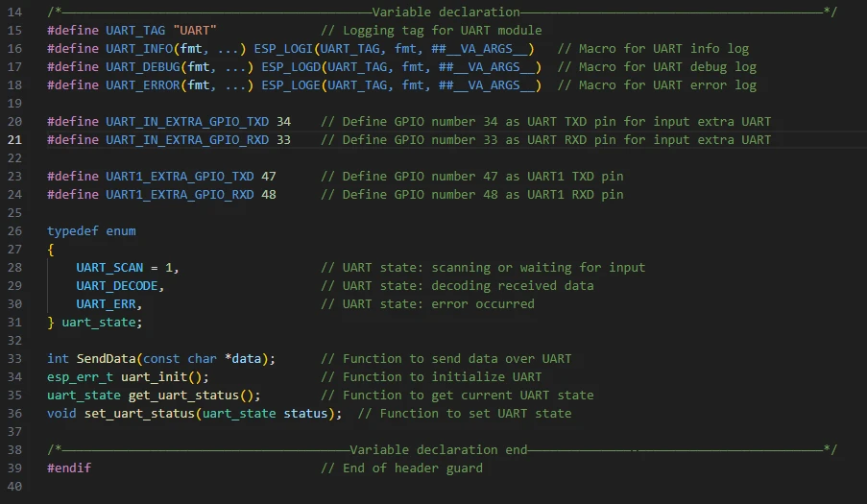Click the UART_IN_EXTRA_GPIO_TXD macro name

187,122
